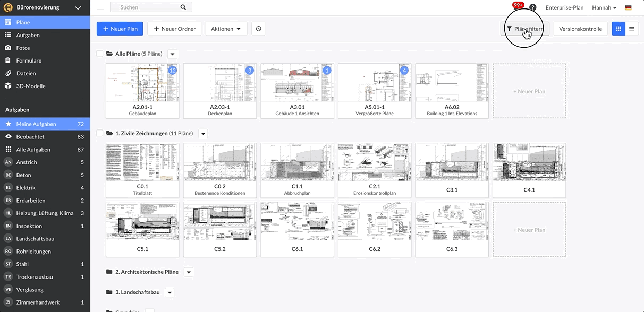Screen dimensions: 644x312
Task: Open plan C1.1 Abbruchplan thumbnail
Action: click(298, 170)
